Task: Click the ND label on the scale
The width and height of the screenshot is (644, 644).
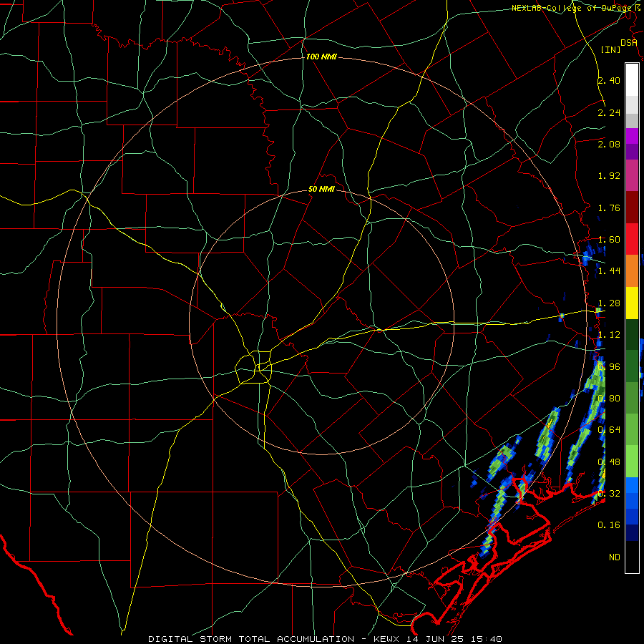Action: 615,557
